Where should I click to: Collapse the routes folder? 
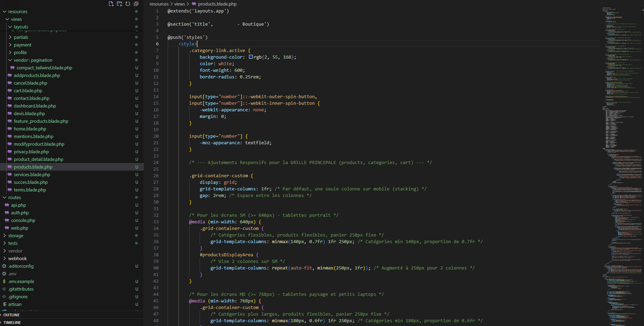pos(72,197)
